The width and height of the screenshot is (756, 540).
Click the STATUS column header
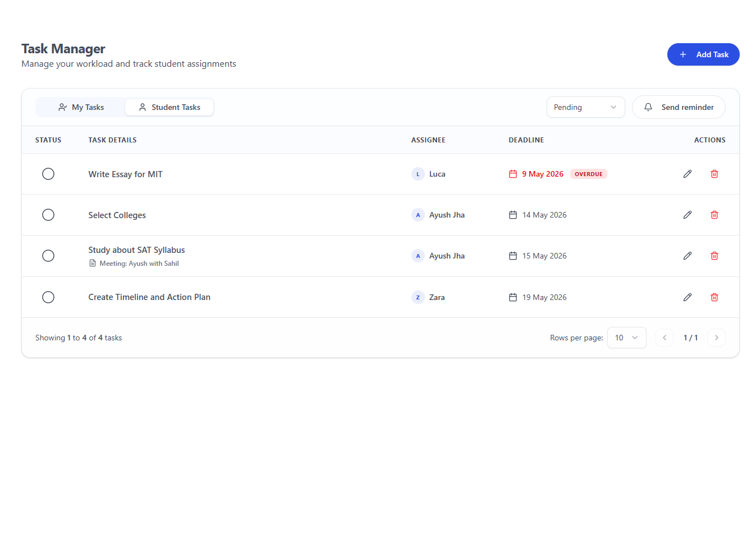tap(48, 140)
